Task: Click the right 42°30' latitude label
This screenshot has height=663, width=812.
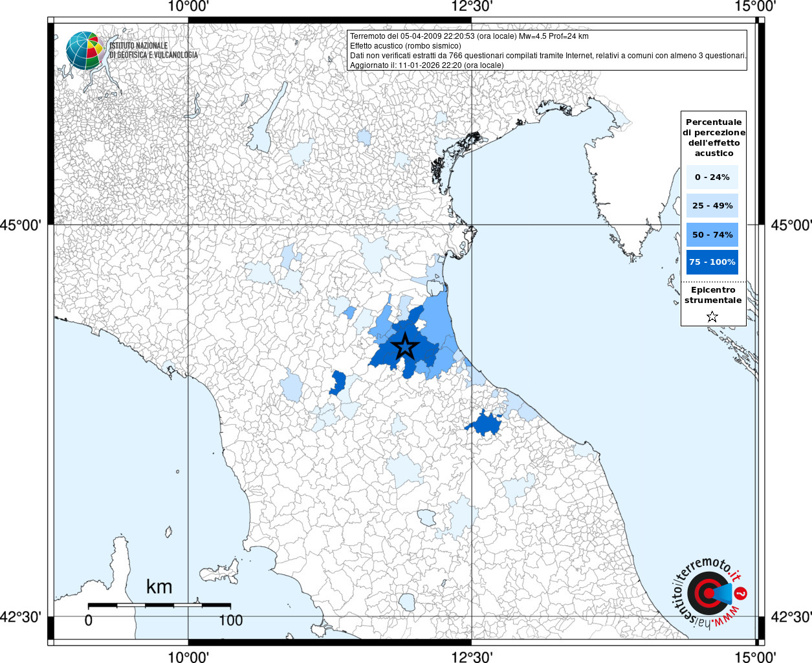Action: point(791,616)
